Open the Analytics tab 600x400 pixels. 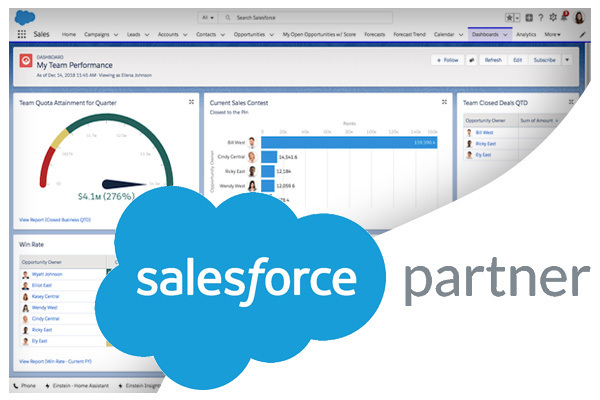tap(526, 34)
